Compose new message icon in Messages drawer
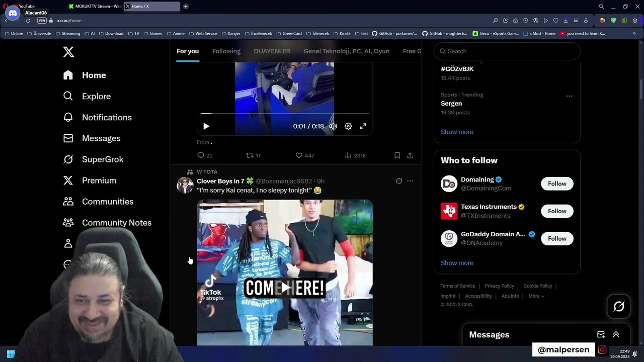Image resolution: width=644 pixels, height=362 pixels. pyautogui.click(x=601, y=335)
